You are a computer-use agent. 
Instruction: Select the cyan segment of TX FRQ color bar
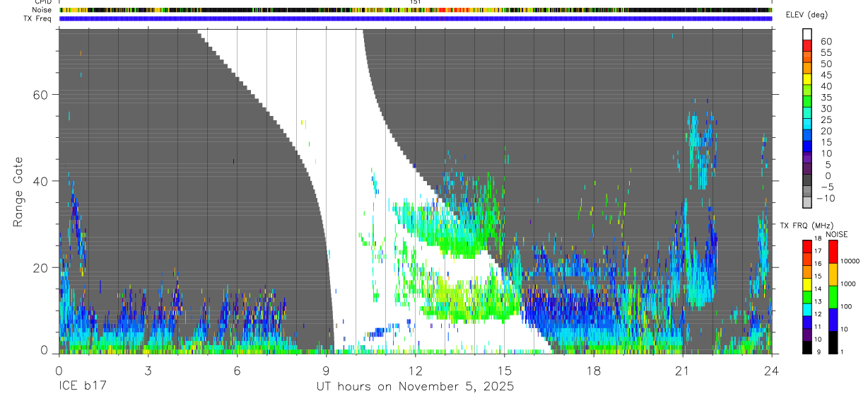coord(807,310)
